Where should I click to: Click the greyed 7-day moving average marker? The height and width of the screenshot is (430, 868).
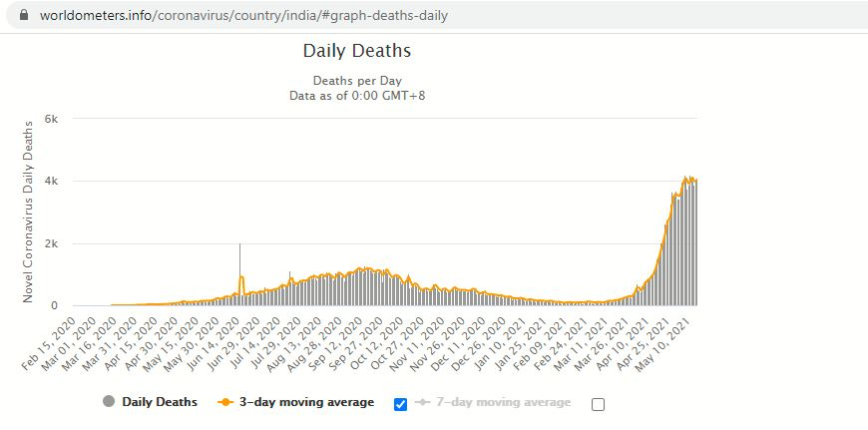click(x=423, y=402)
